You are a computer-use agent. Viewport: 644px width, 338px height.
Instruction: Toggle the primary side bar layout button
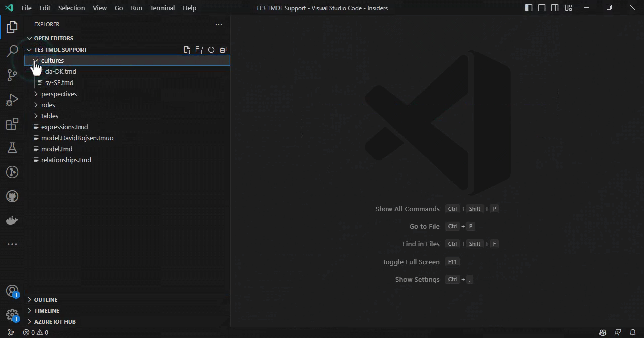[x=529, y=8]
